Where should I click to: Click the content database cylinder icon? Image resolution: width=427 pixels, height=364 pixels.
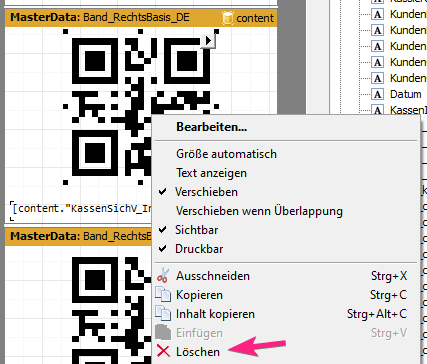(x=228, y=18)
